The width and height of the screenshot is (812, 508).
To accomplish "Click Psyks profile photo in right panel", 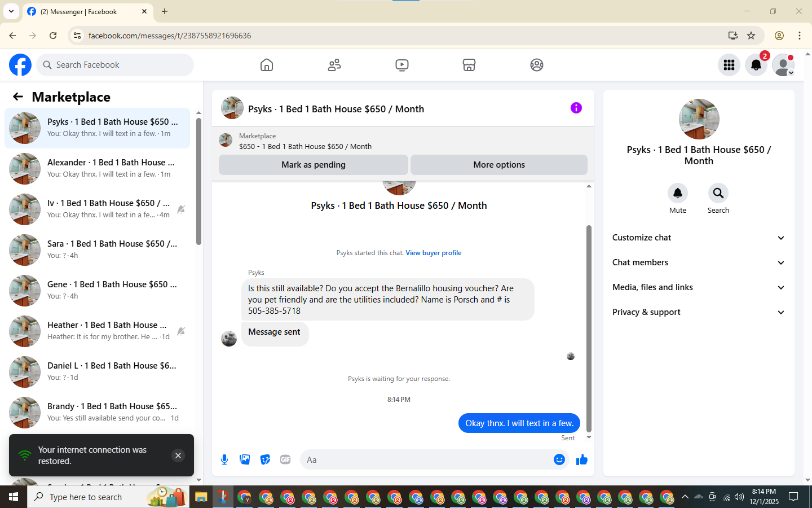I will point(699,119).
